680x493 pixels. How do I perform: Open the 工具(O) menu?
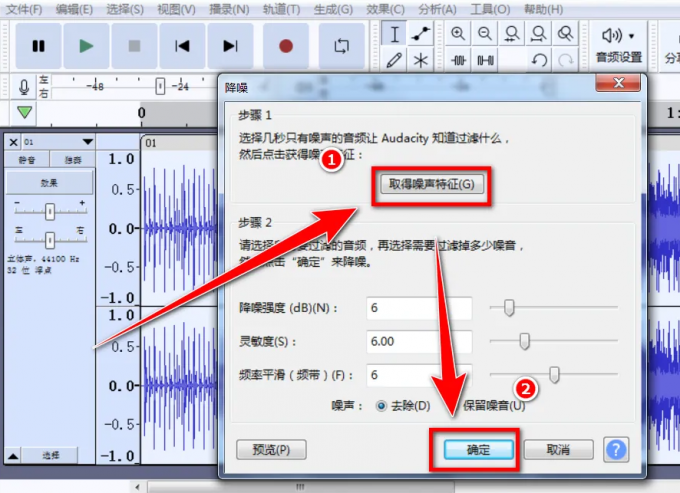point(490,9)
